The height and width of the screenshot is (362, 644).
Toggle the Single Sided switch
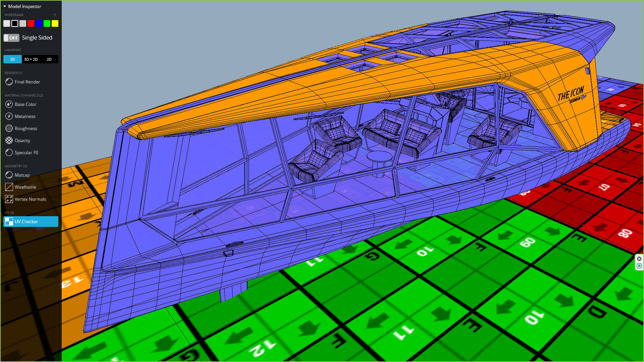(11, 38)
